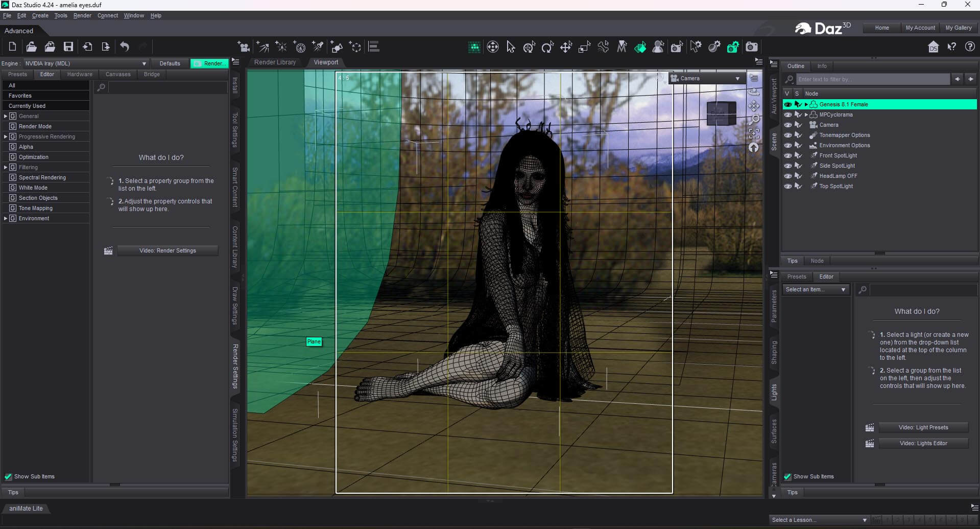980x529 pixels.
Task: Start a render using the camera icon
Action: click(x=752, y=47)
